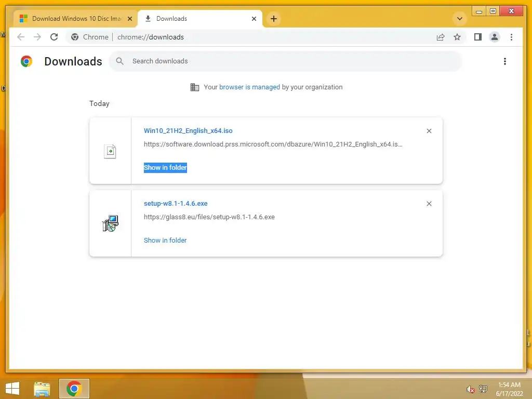532x399 pixels.
Task: Click the glass8.eu source URL text
Action: coord(209,217)
